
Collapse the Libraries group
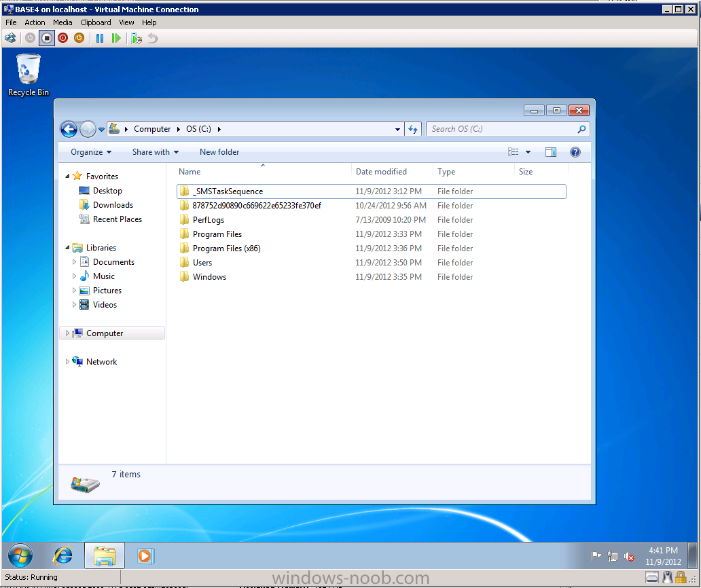(x=67, y=248)
